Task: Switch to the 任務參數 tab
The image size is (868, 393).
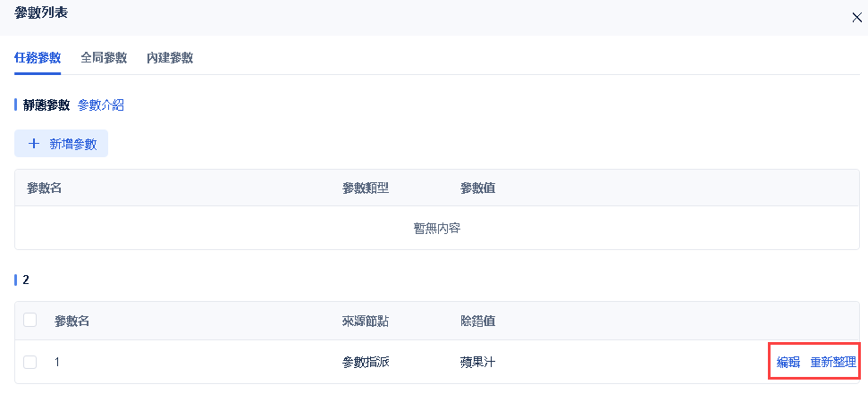Action: coord(38,58)
